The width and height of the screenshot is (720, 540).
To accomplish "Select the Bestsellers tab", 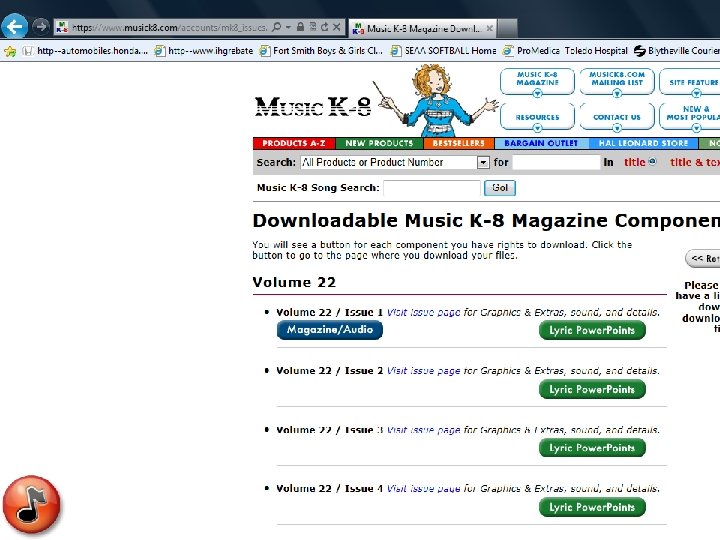I will click(x=459, y=143).
